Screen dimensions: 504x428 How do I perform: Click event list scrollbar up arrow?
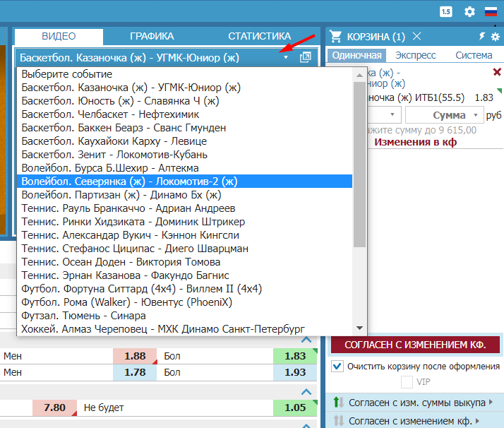click(x=360, y=76)
